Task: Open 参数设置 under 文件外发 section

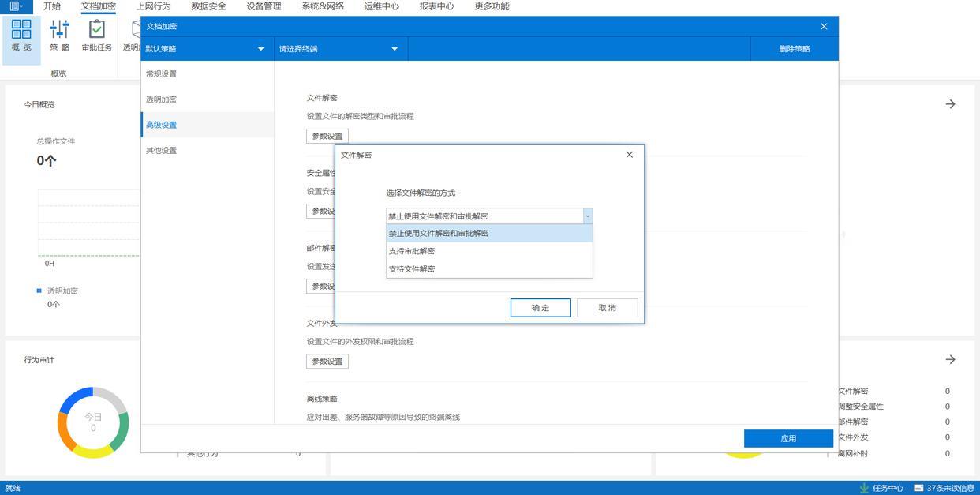Action: click(x=327, y=362)
